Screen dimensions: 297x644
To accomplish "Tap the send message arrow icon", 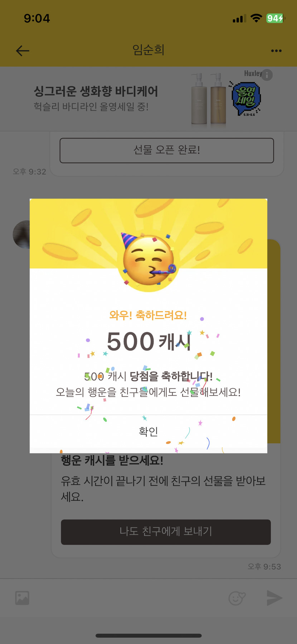I will pyautogui.click(x=274, y=598).
